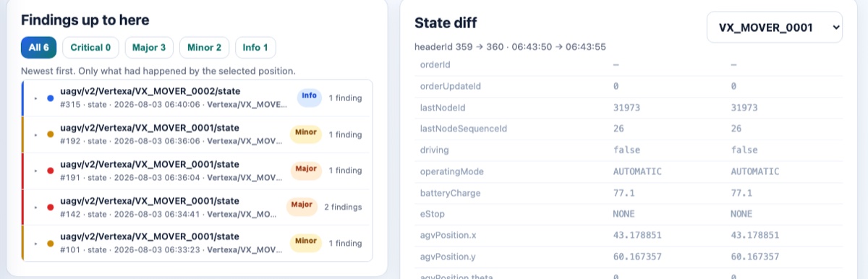Screen dimensions: 868x279
Task: Filter findings by Major 3
Action: pyautogui.click(x=150, y=48)
